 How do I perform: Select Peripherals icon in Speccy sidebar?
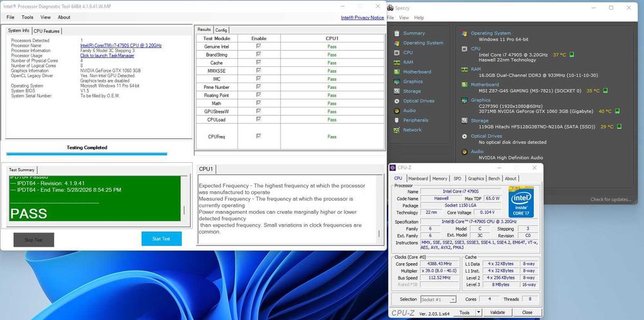click(x=396, y=120)
